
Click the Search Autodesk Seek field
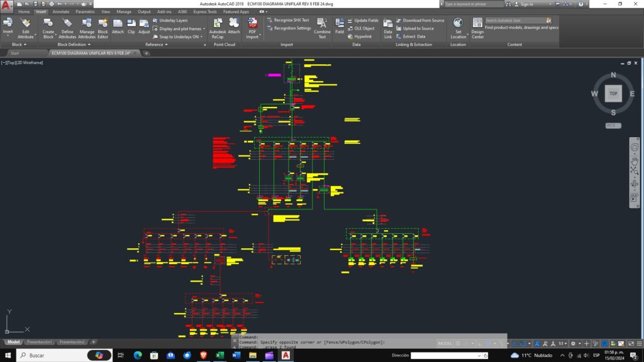pyautogui.click(x=514, y=20)
